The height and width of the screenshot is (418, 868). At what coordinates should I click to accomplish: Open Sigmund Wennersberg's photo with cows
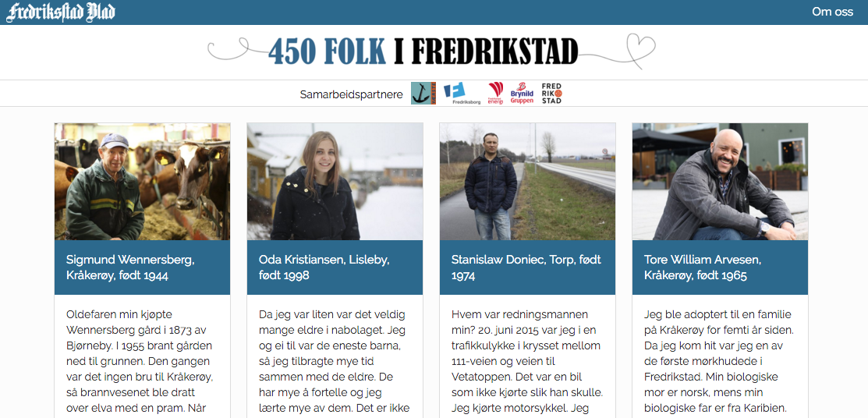click(142, 182)
